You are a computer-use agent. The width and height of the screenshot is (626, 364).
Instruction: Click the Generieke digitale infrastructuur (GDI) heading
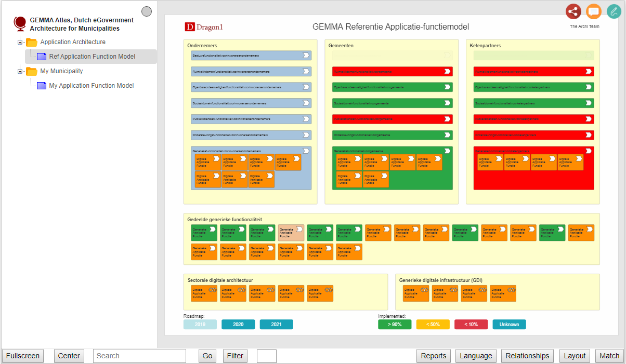441,280
